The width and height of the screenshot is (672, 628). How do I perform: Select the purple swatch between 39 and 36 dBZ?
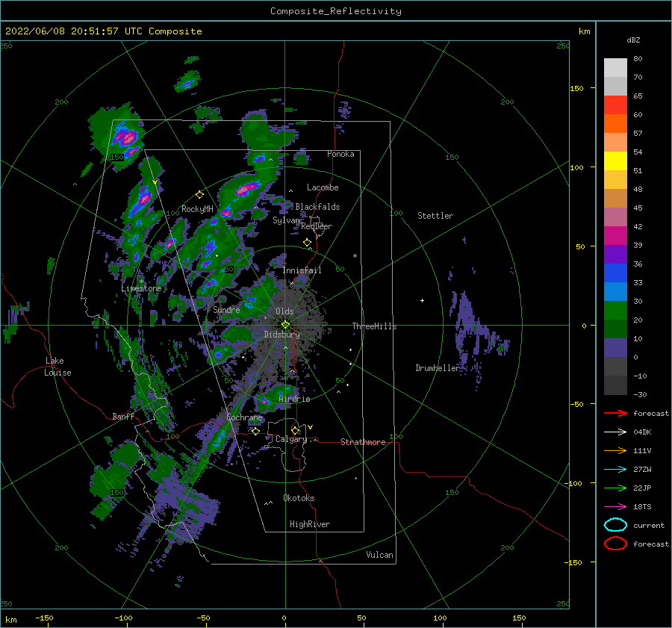[x=615, y=255]
